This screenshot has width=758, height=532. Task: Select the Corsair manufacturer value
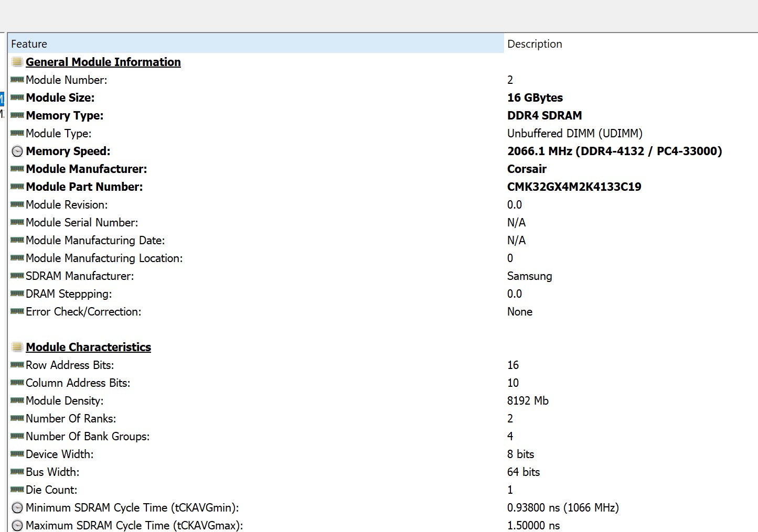point(527,169)
